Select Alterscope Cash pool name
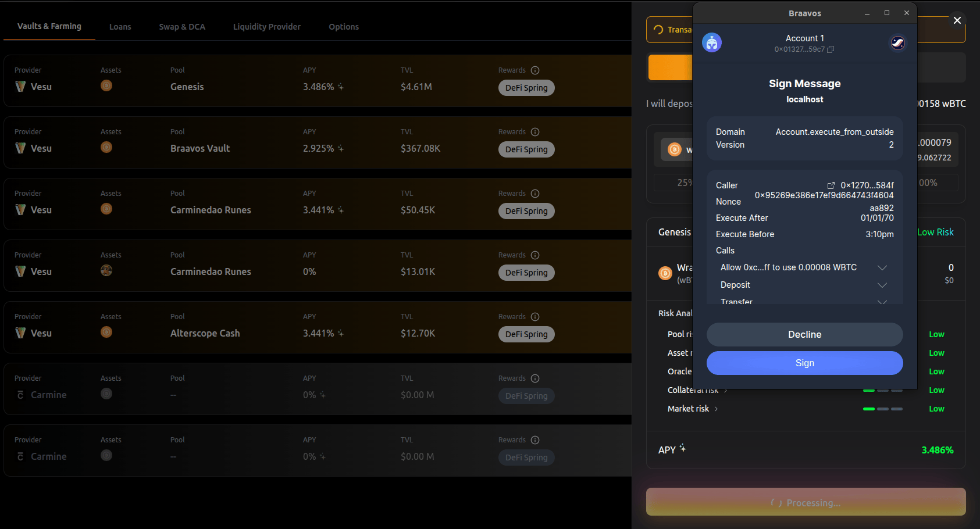 pos(205,333)
